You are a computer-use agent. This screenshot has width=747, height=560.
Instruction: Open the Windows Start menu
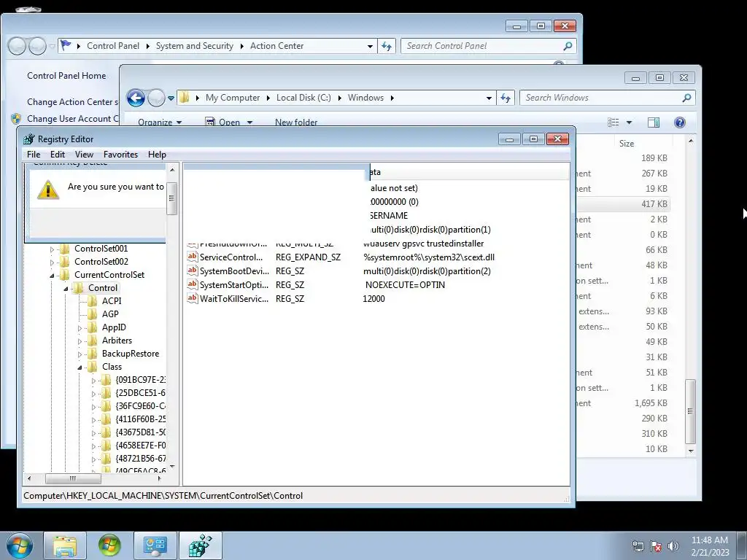(x=19, y=545)
